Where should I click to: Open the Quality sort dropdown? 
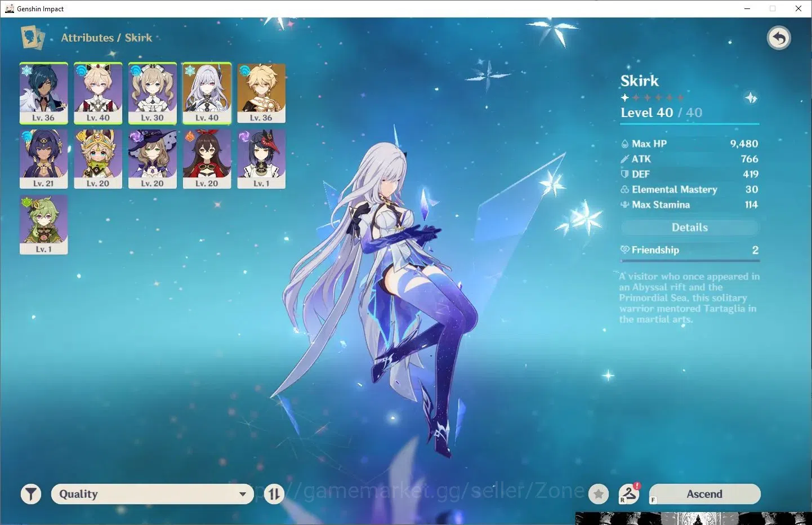(x=153, y=494)
